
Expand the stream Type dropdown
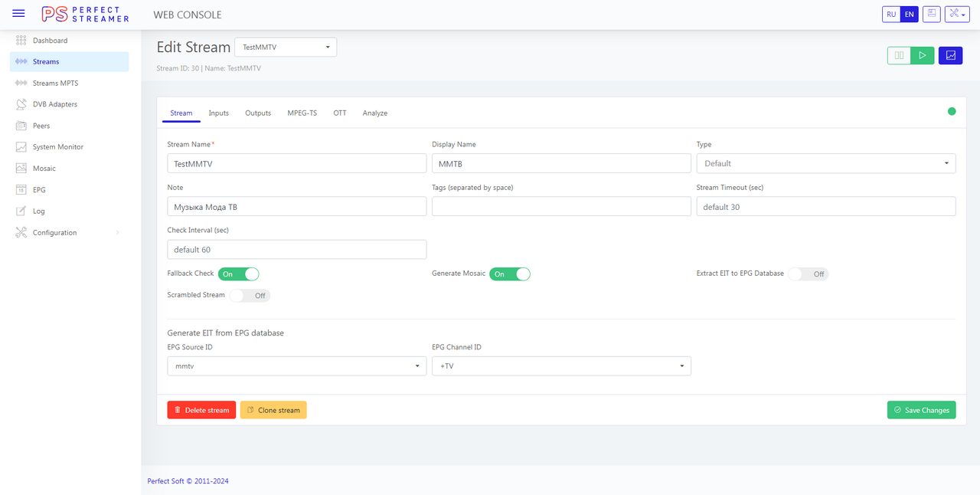(x=825, y=163)
